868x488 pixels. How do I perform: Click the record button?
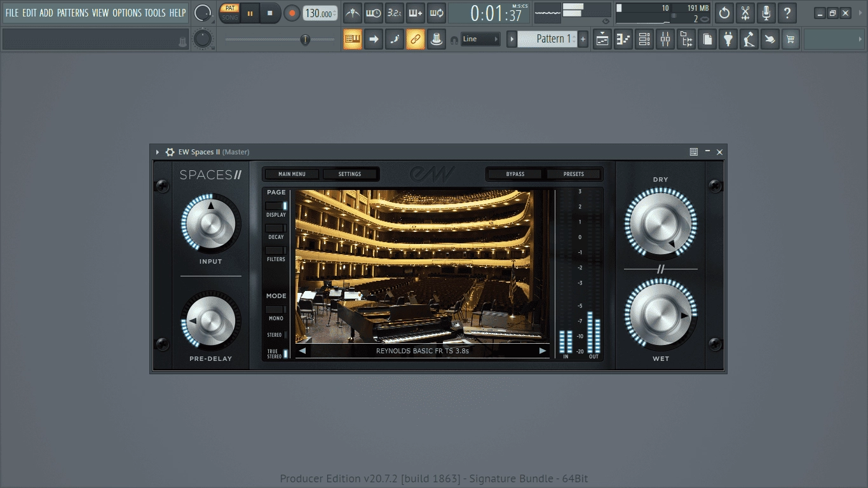(292, 13)
